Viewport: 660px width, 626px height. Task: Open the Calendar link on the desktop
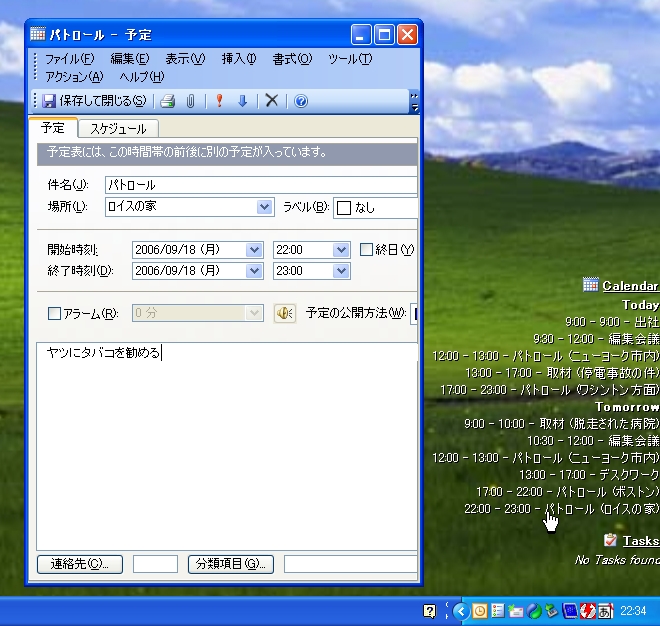click(631, 285)
